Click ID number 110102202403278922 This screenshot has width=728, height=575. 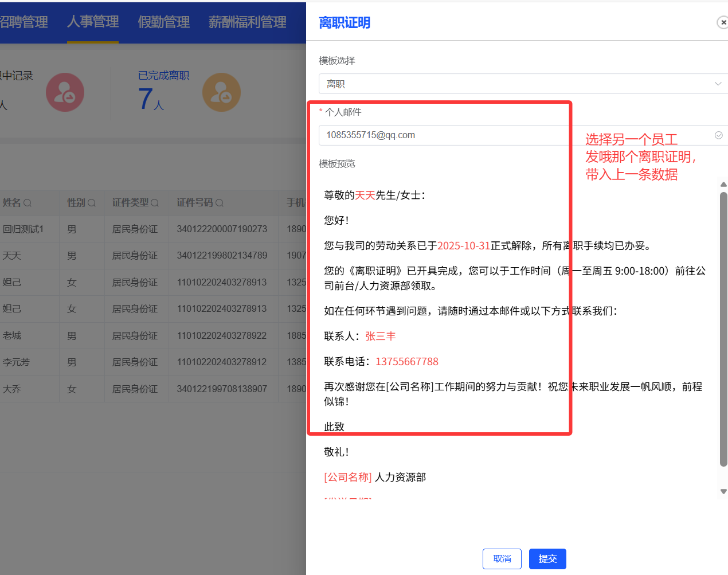tap(222, 335)
